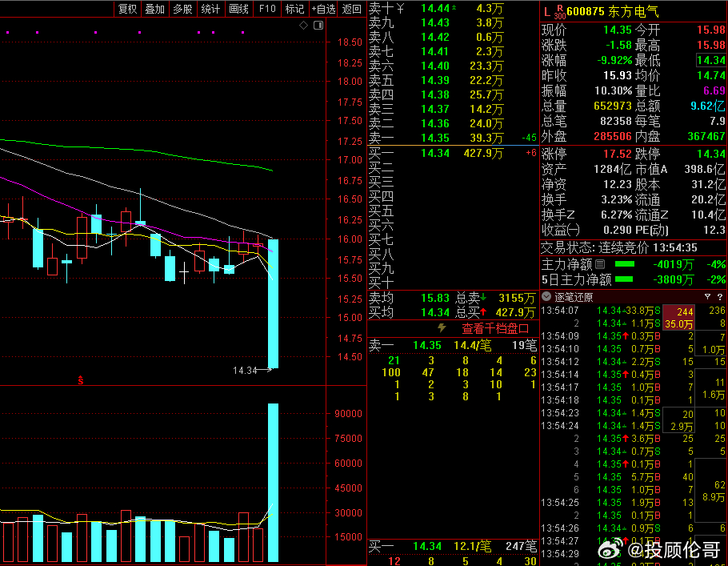Click the R300 index badge
Screen dimensions: 728x566
tap(559, 13)
